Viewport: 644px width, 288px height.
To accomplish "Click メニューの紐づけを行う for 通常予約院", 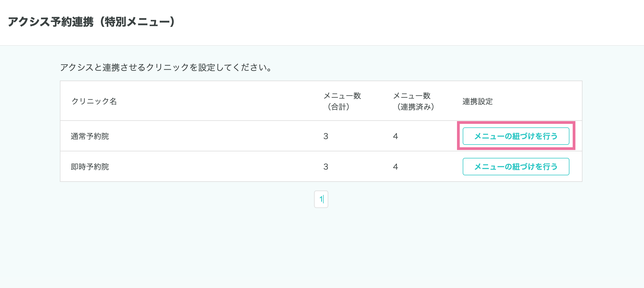I will 516,136.
